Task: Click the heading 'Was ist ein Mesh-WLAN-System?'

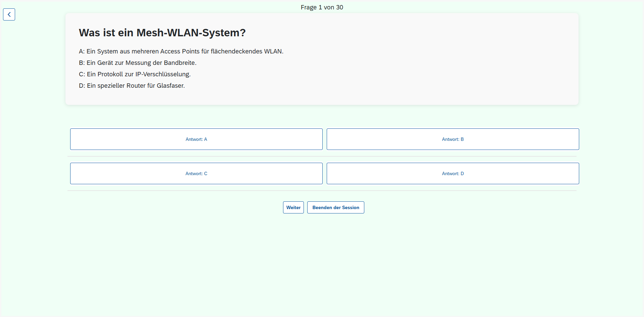Action: click(x=162, y=33)
